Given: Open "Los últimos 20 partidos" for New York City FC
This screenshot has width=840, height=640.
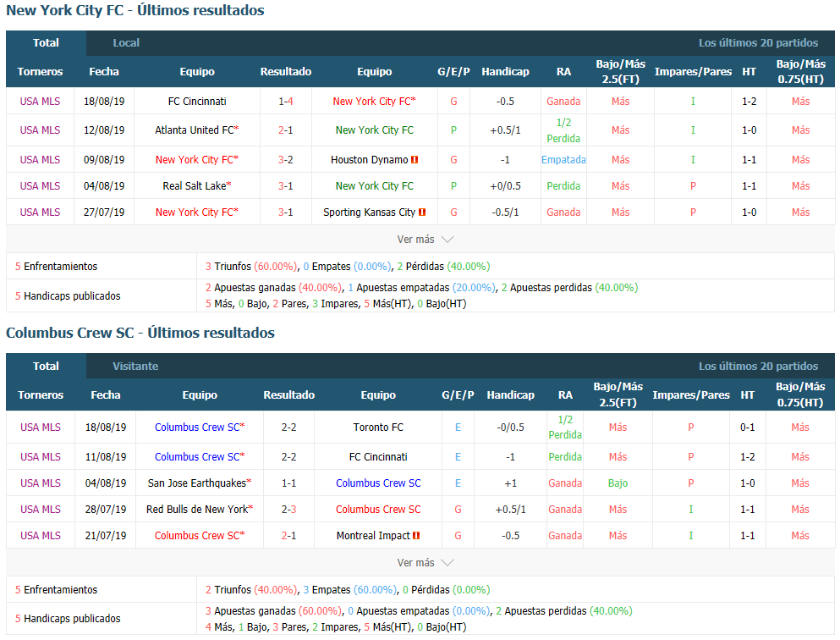Looking at the screenshot, I should (x=758, y=43).
